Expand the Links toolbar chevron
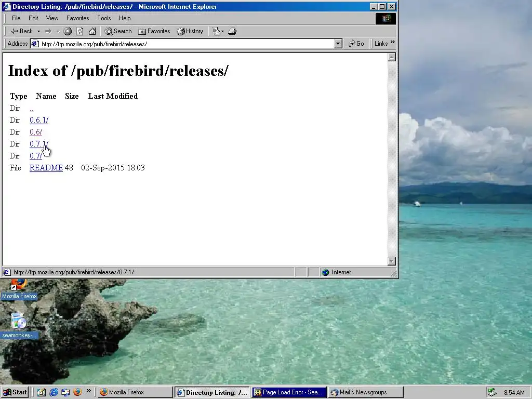Screen dimensions: 532x399 pos(393,42)
